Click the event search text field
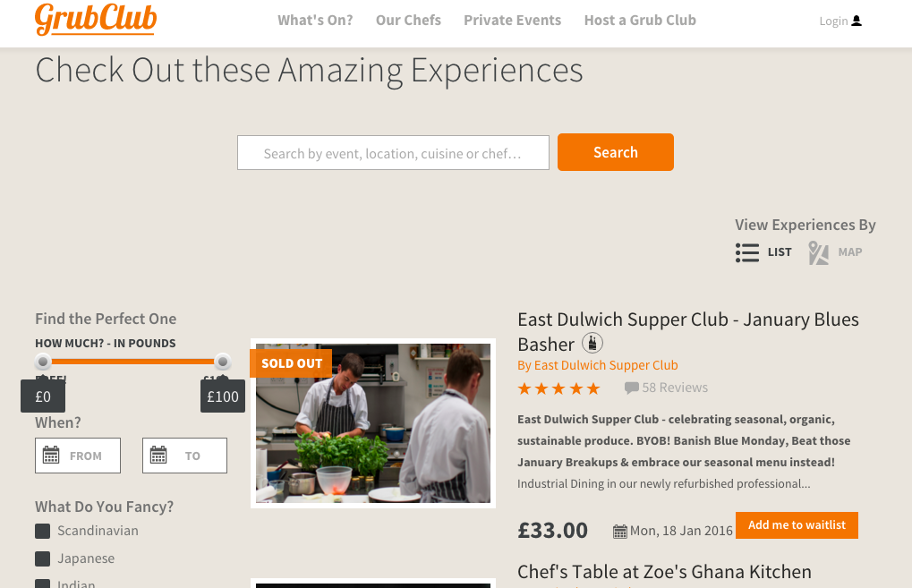 393,153
